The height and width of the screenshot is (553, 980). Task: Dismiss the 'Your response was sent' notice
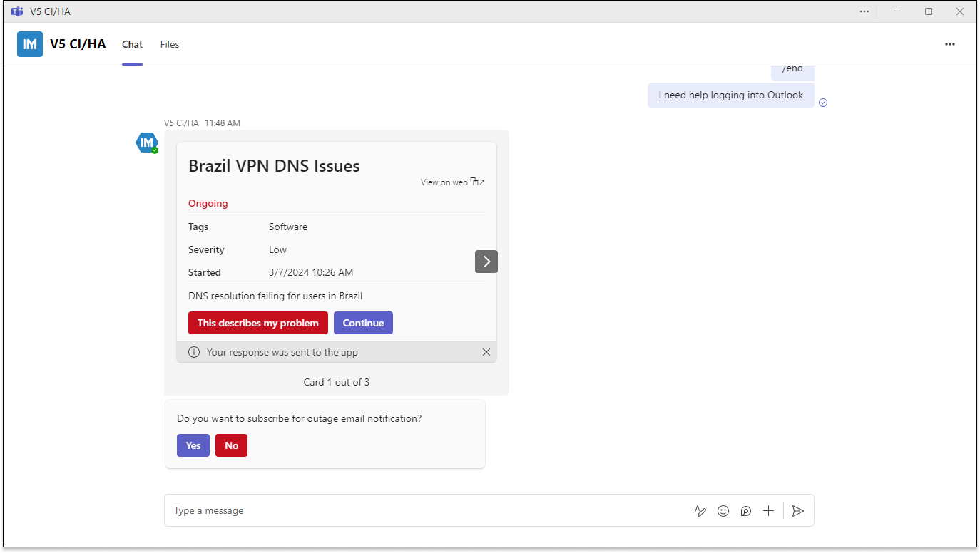click(486, 352)
